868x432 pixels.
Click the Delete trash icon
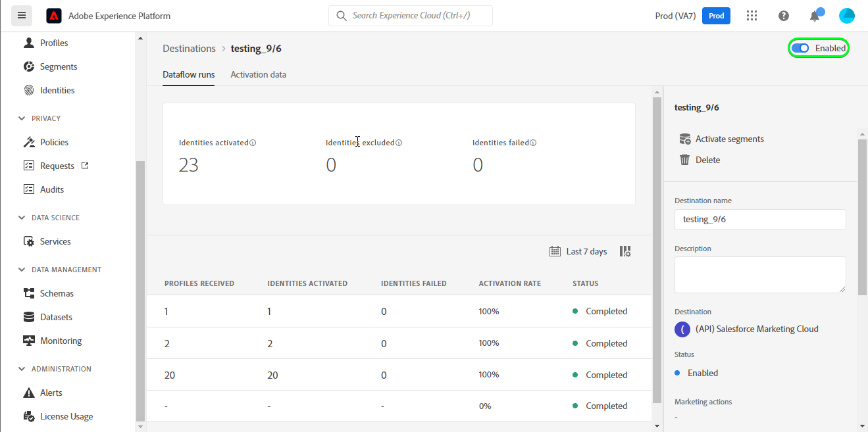pyautogui.click(x=685, y=160)
